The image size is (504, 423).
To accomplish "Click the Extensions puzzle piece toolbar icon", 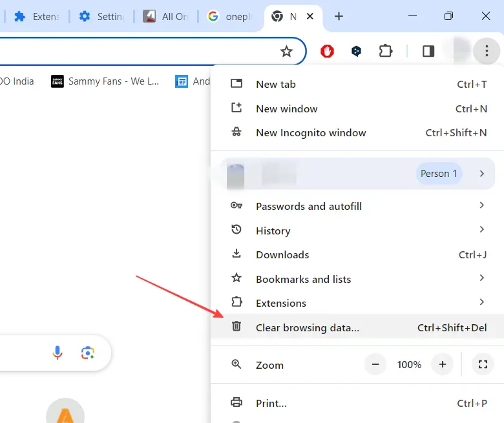I will pyautogui.click(x=386, y=51).
